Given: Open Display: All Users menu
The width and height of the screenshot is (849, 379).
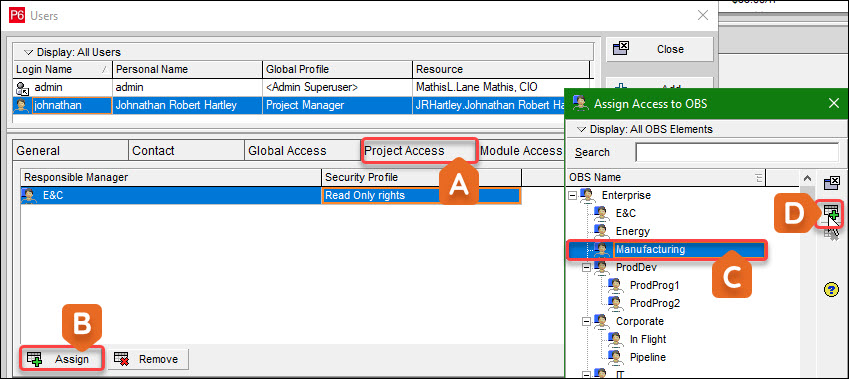Looking at the screenshot, I should (x=72, y=53).
